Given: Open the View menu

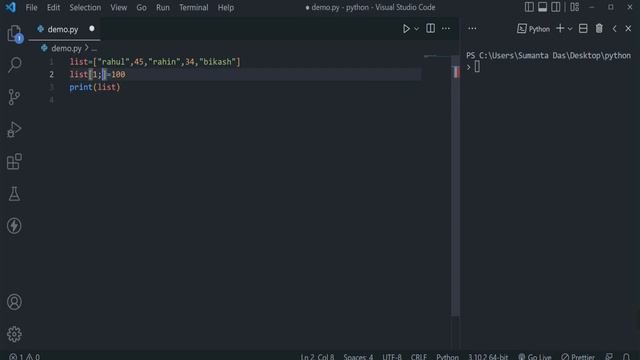Looking at the screenshot, I should [118, 7].
